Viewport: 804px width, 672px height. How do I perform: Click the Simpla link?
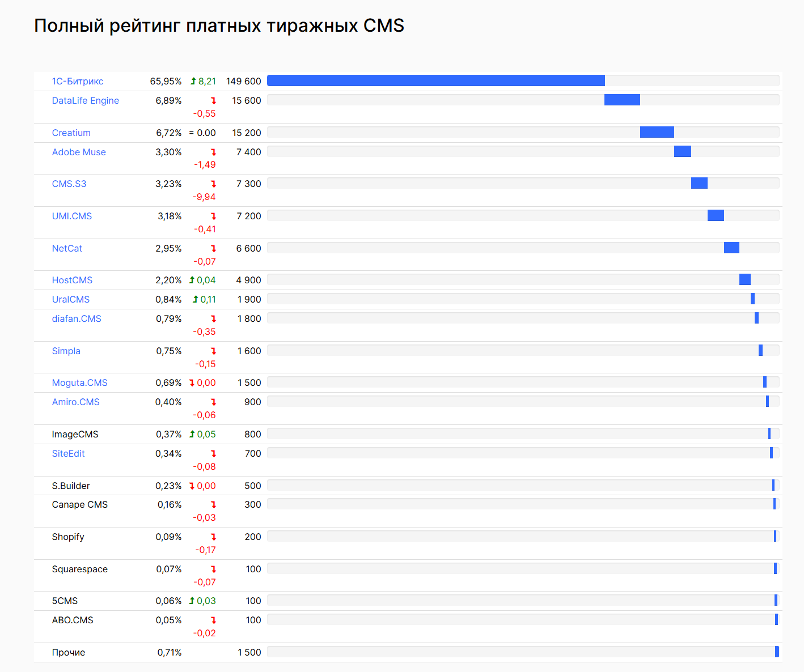(x=66, y=351)
